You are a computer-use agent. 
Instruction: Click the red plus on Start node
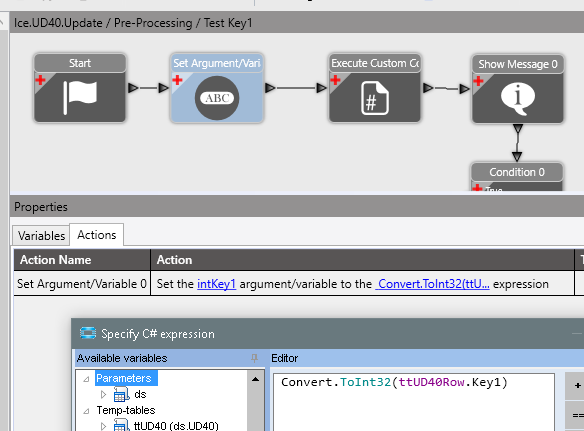[41, 80]
